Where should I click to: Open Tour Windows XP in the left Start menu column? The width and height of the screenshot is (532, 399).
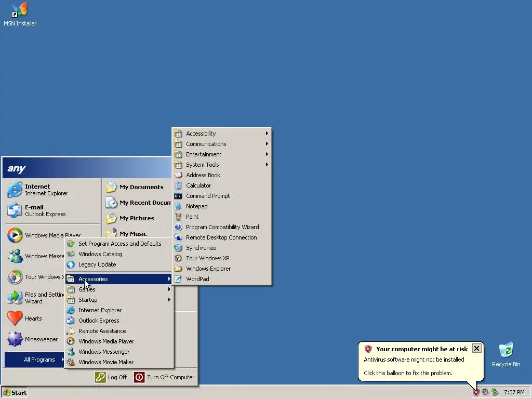click(35, 277)
